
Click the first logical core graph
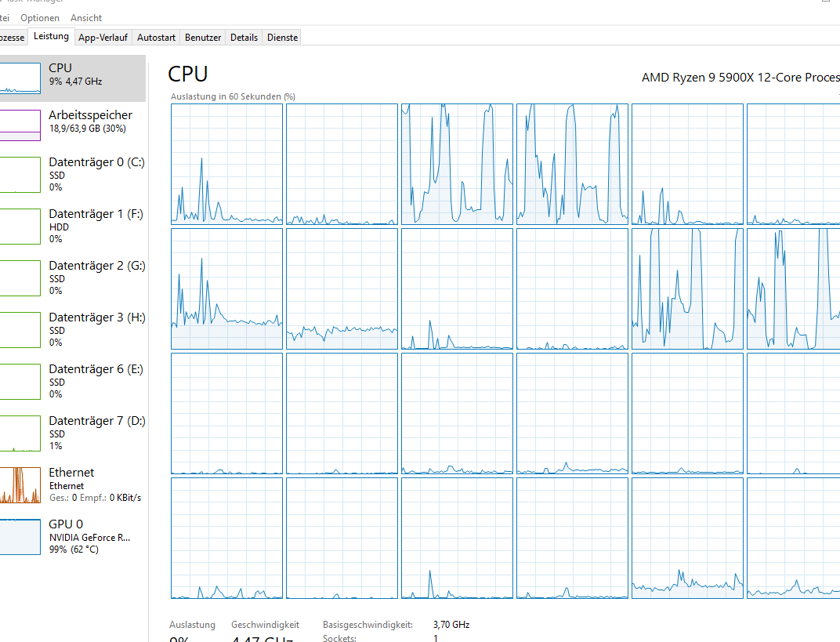coord(226,164)
